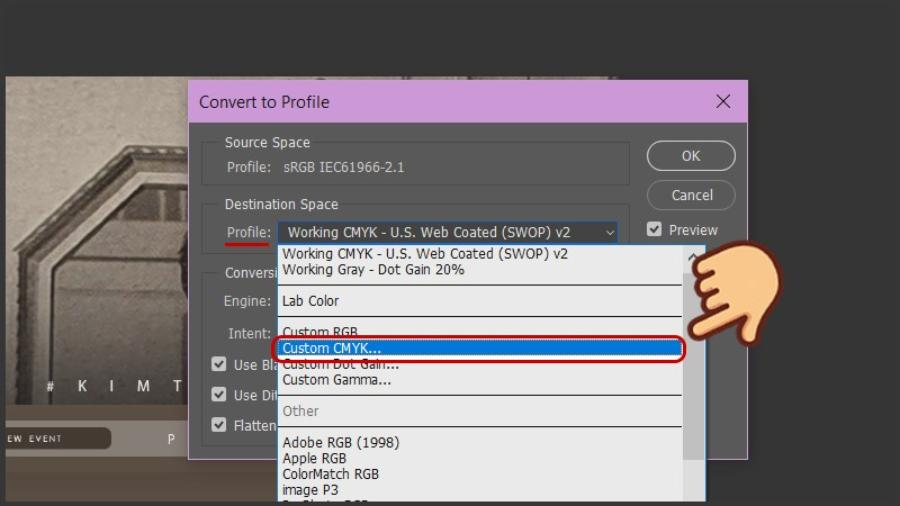
Task: Choose the highlighted Custom CMYK... option
Action: (332, 348)
